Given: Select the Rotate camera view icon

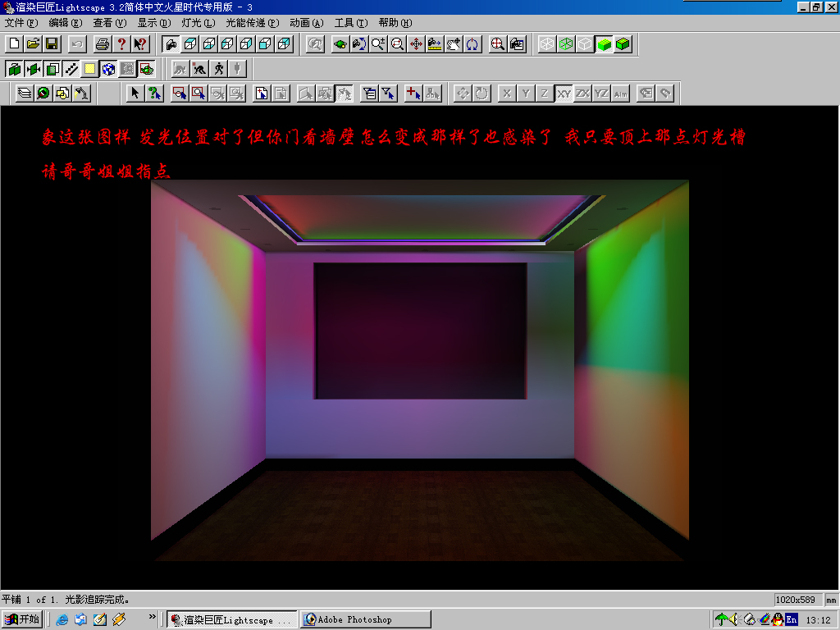Looking at the screenshot, I should (359, 44).
